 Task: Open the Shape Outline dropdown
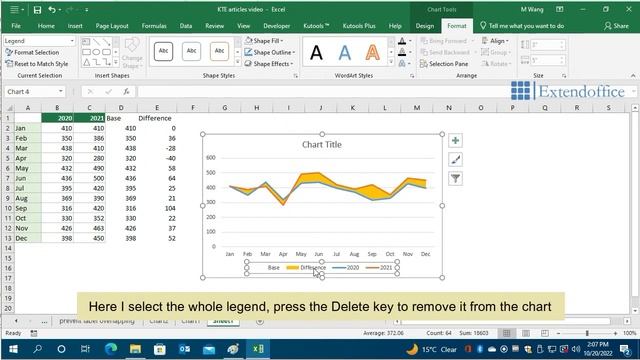[270, 52]
